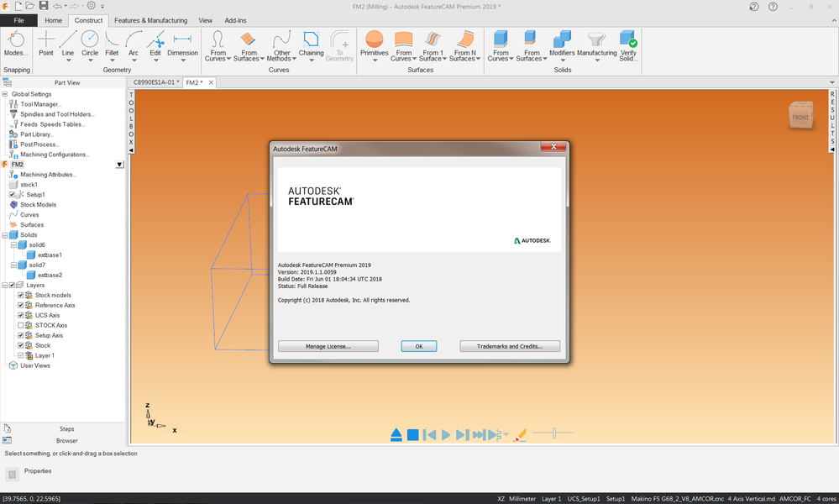Close the Autodesk FeatureCAM dialog
Viewport: 839px width, 504px height.
553,147
